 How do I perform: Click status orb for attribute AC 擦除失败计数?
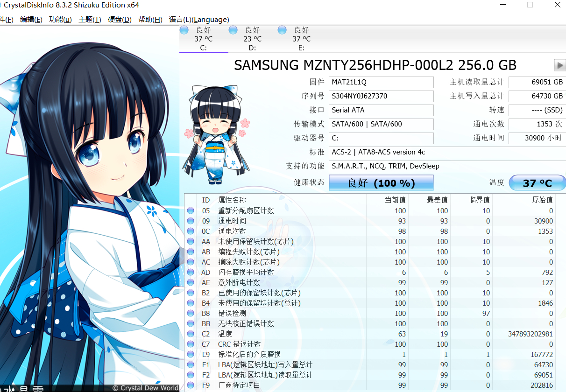[191, 262]
